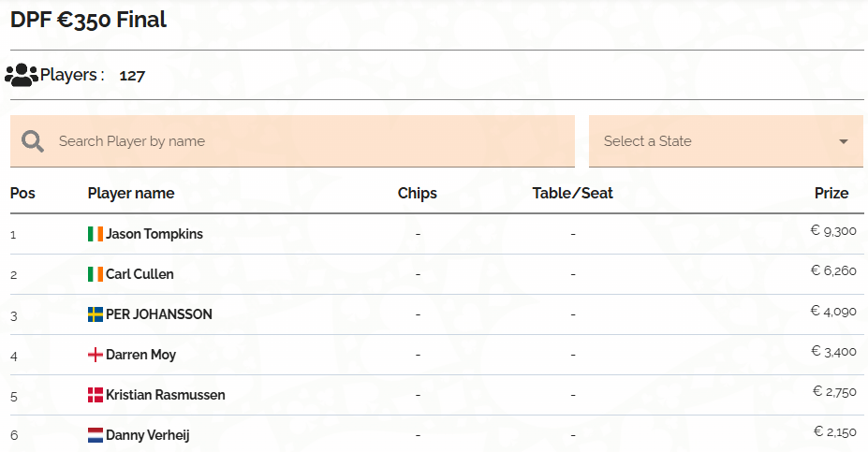Click the Danish flag beside Kristian Rasmussen
The image size is (868, 452).
click(96, 395)
